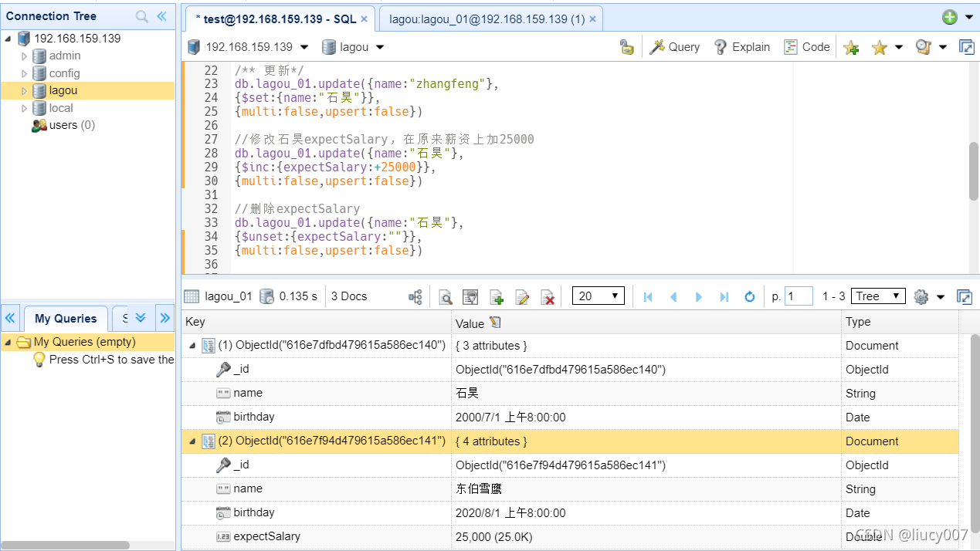Click the editor vertical scrollbar
Viewport: 980px width, 551px height.
[x=974, y=171]
